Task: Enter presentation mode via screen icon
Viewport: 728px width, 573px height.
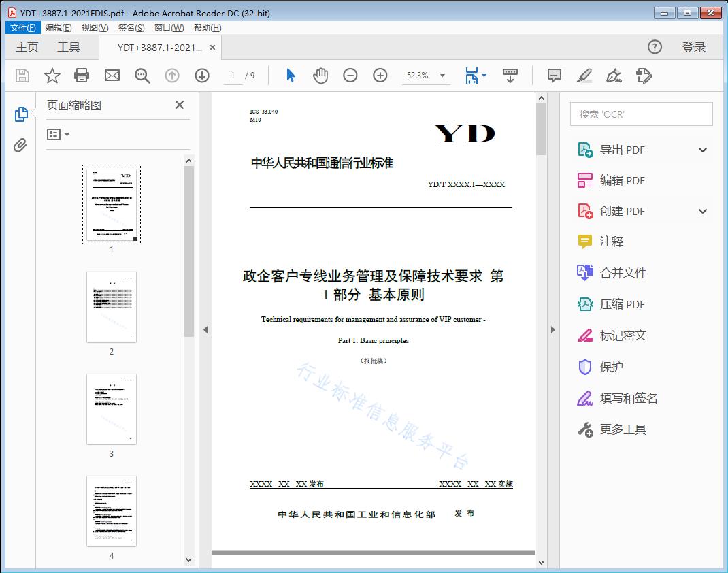Action: (x=510, y=76)
